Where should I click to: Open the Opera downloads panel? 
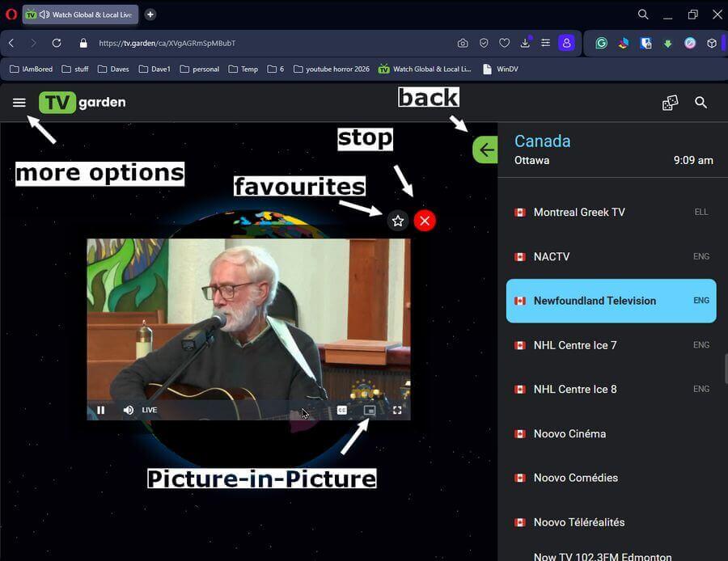(x=526, y=43)
